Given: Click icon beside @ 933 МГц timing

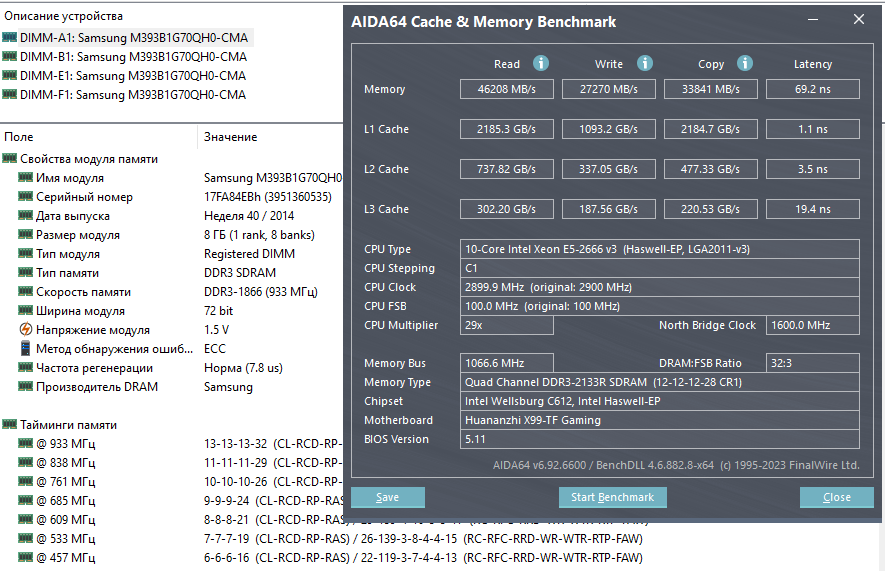Looking at the screenshot, I should (x=25, y=443).
